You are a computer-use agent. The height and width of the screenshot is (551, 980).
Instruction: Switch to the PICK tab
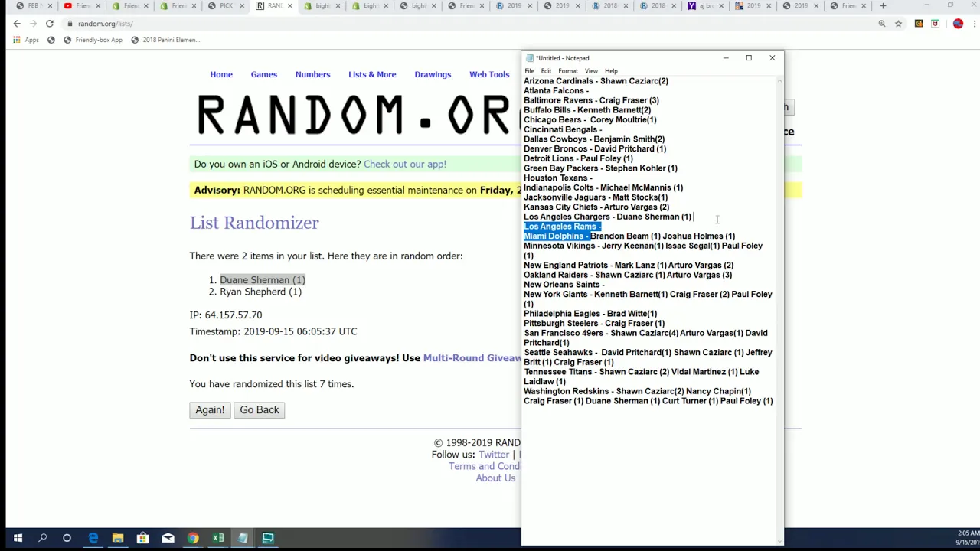coord(226,6)
